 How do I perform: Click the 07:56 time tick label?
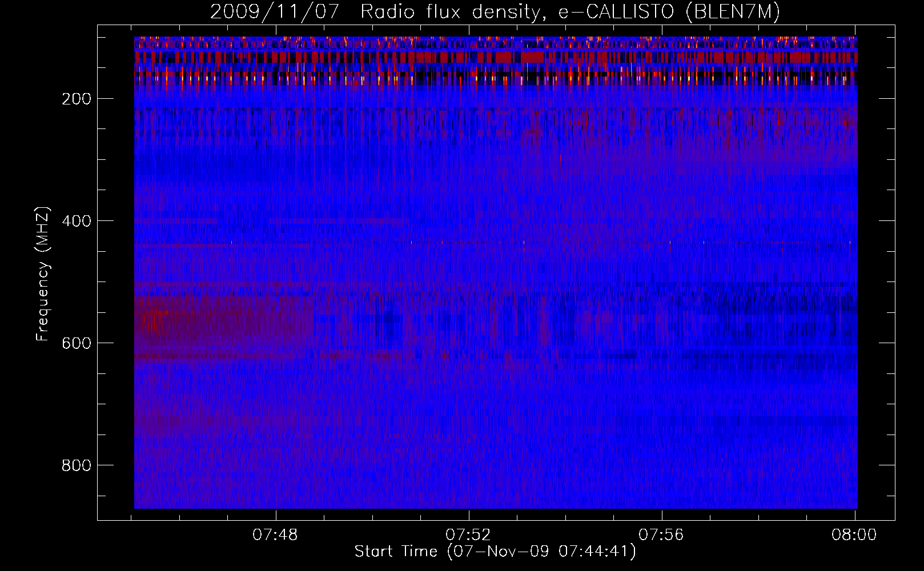(661, 535)
